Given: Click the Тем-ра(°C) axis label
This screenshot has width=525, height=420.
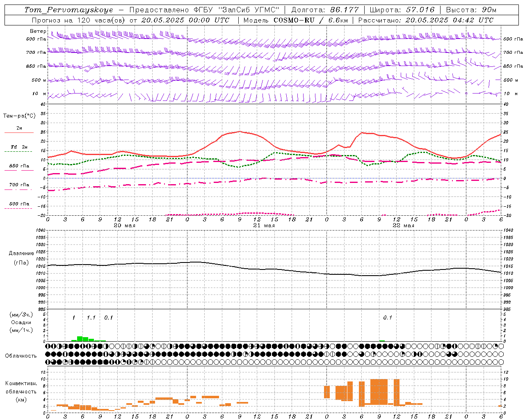Looking at the screenshot, I should (19, 116).
